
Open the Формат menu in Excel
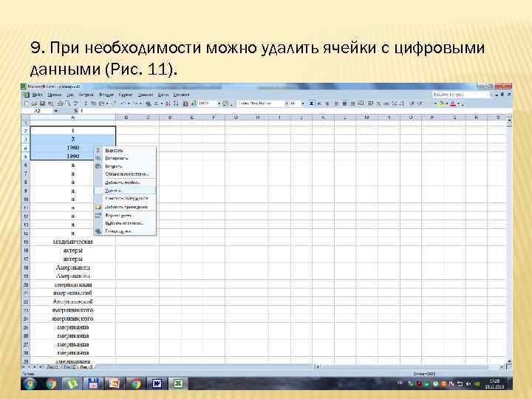[106, 95]
